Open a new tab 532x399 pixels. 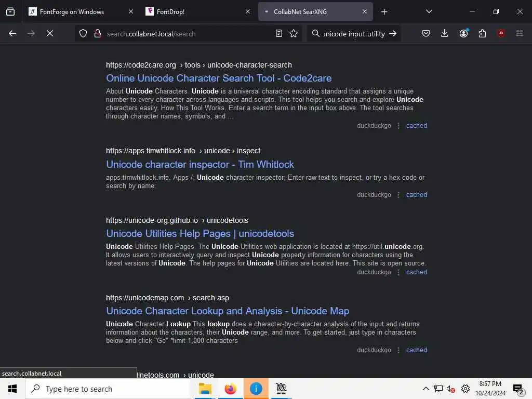pyautogui.click(x=384, y=12)
